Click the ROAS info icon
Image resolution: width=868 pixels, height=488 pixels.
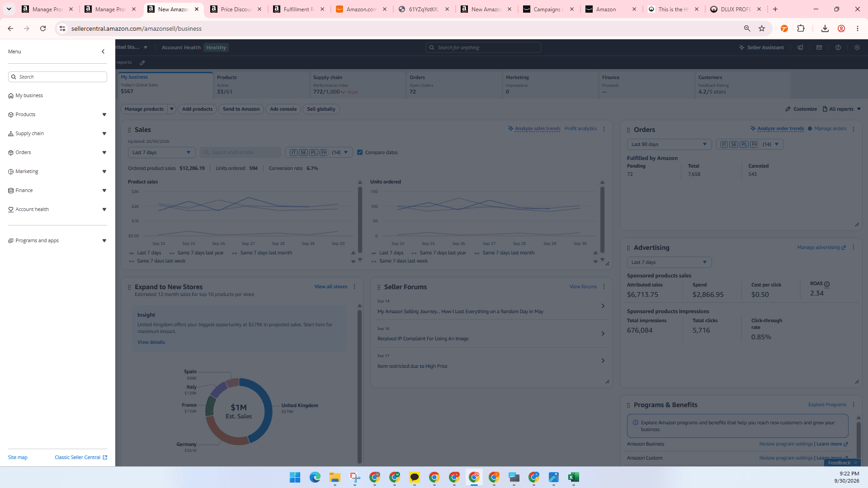827,284
